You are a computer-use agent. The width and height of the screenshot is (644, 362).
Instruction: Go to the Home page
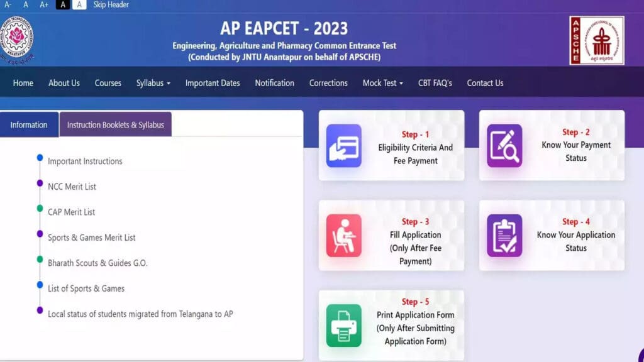click(x=23, y=83)
